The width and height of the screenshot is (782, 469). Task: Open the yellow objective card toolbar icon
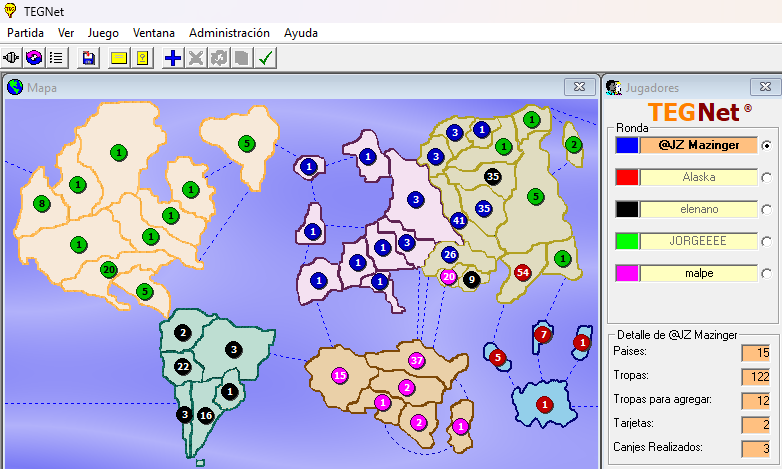pos(143,58)
